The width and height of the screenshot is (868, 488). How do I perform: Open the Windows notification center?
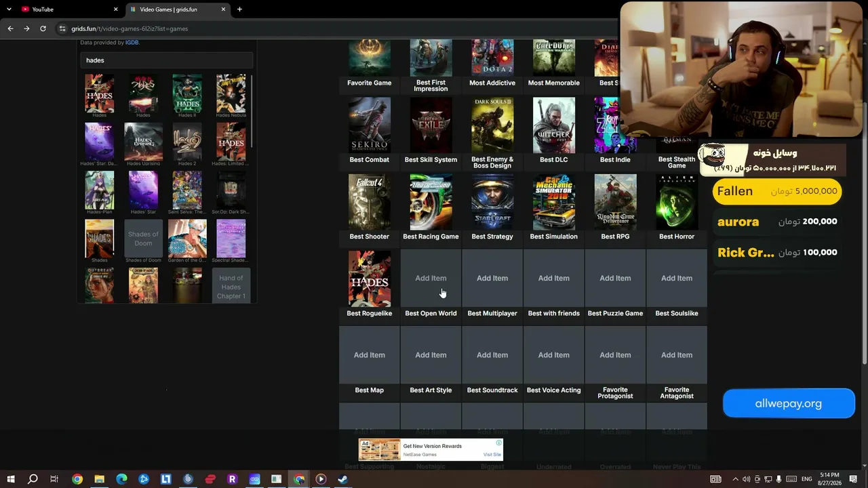pyautogui.click(x=853, y=479)
